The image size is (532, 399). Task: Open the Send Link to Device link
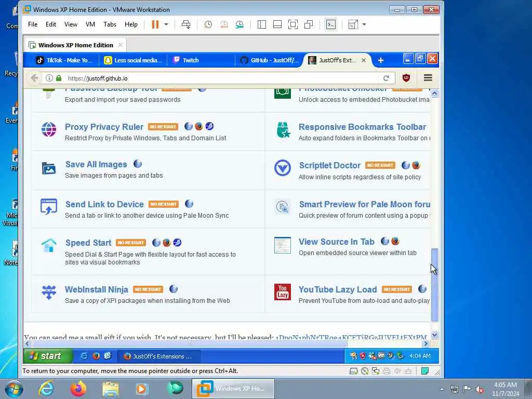click(x=105, y=204)
